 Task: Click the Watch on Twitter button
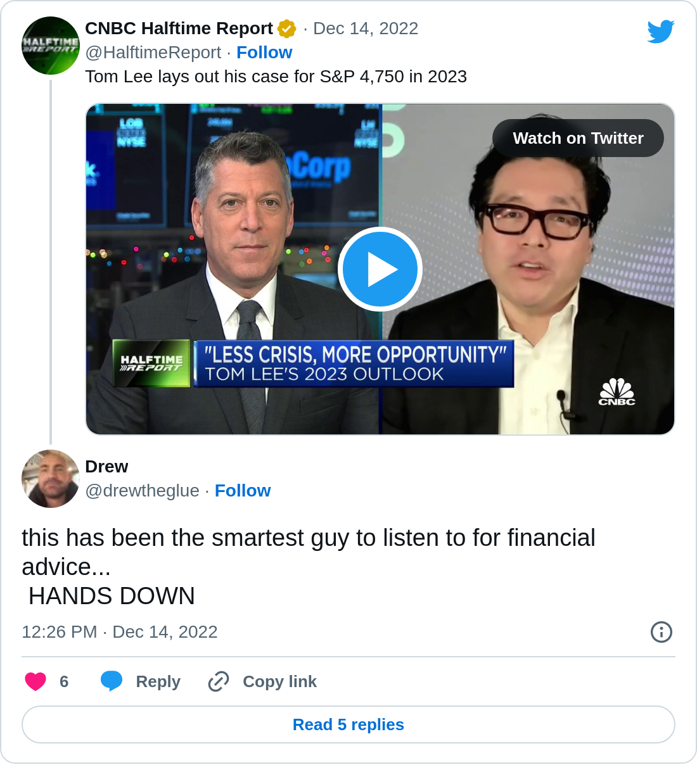click(x=578, y=138)
